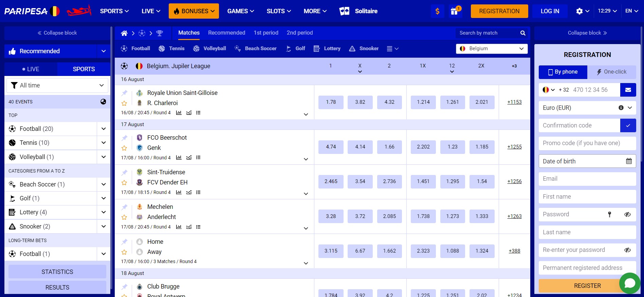644x297 pixels.
Task: Click the dollar deposit icon
Action: coord(437,11)
